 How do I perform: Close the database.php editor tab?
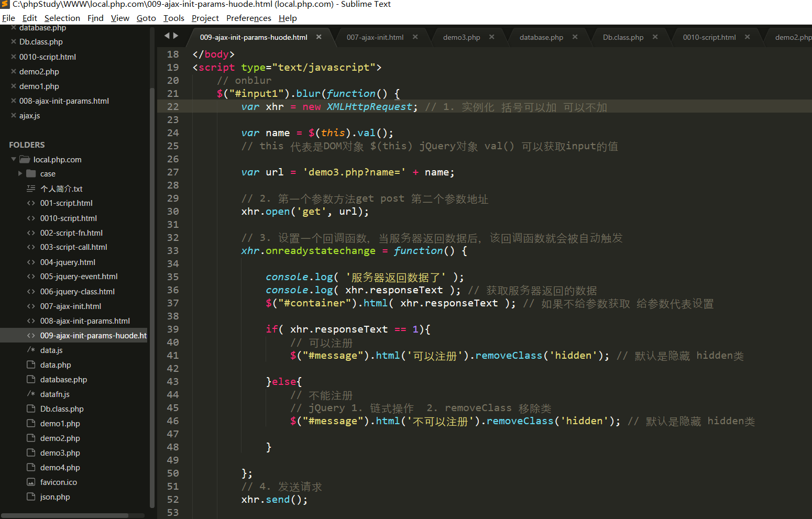[575, 37]
